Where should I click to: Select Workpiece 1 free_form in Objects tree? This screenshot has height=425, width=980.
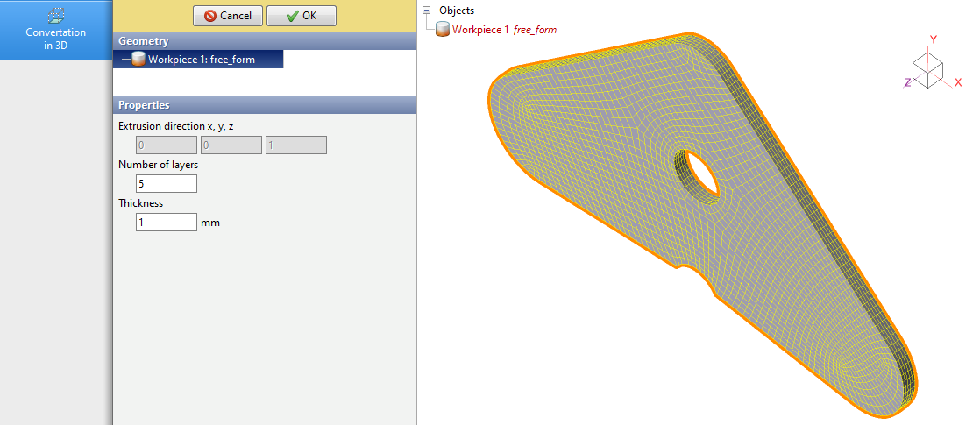pyautogui.click(x=504, y=30)
